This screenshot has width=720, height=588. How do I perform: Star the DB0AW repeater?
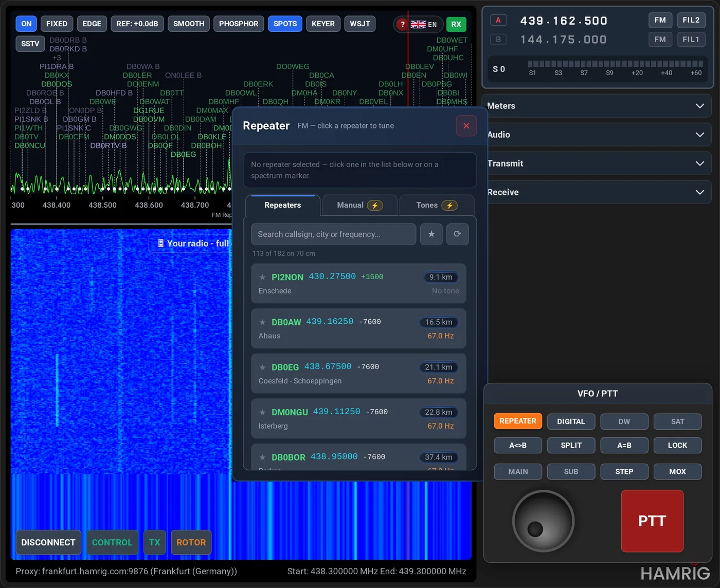point(262,322)
